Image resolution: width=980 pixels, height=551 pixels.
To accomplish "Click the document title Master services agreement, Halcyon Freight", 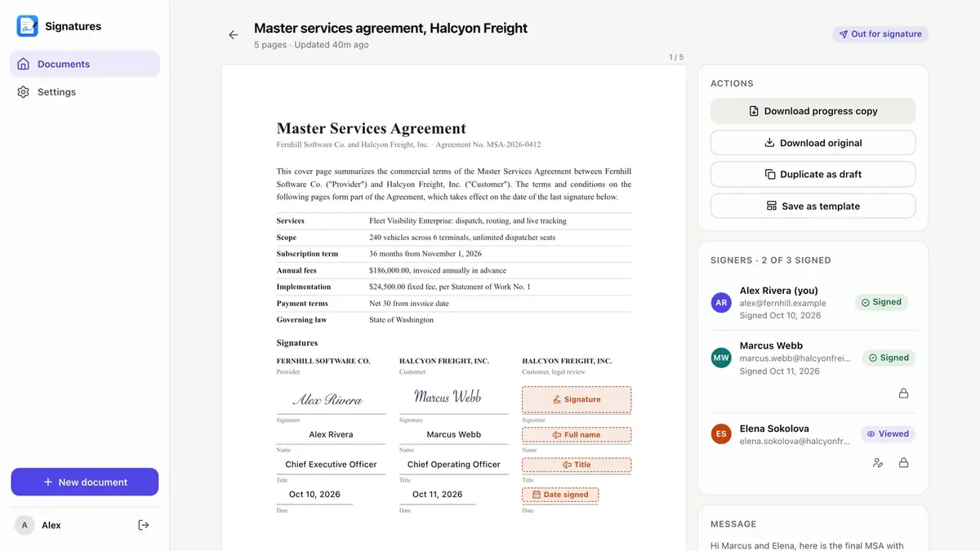I will 390,28.
